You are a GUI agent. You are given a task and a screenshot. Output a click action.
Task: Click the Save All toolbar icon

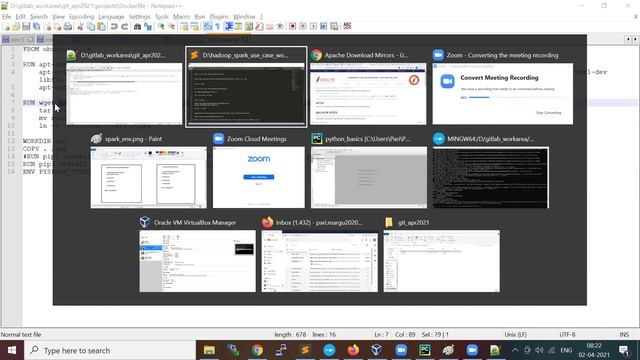point(36,27)
